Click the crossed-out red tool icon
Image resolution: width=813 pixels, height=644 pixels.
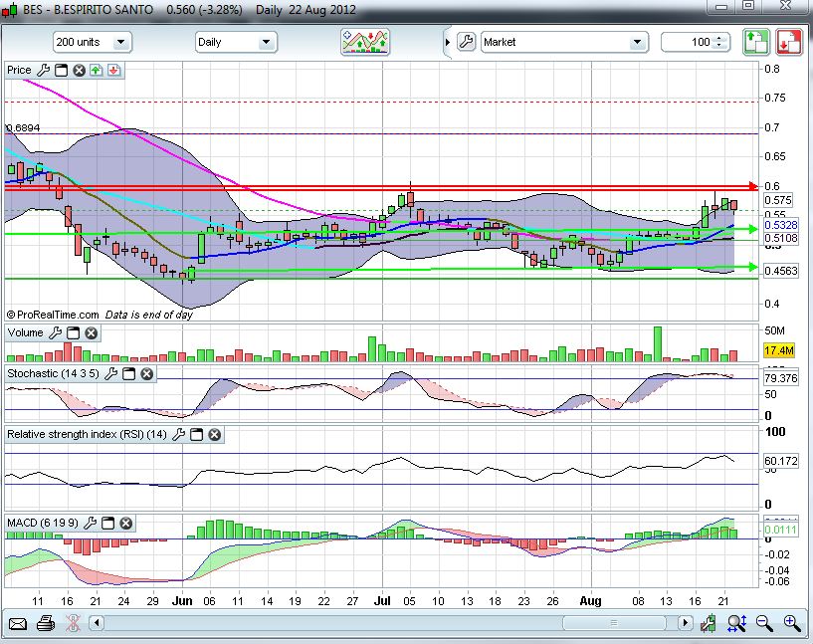point(73,623)
